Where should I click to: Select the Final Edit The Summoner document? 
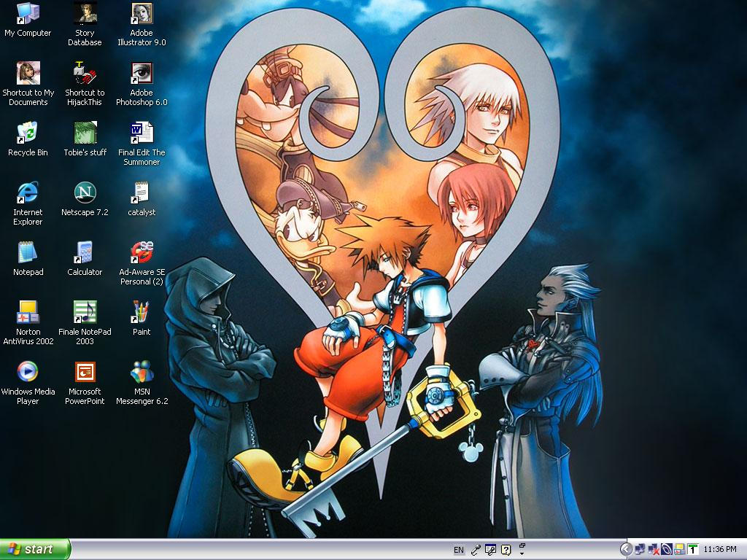coord(142,144)
